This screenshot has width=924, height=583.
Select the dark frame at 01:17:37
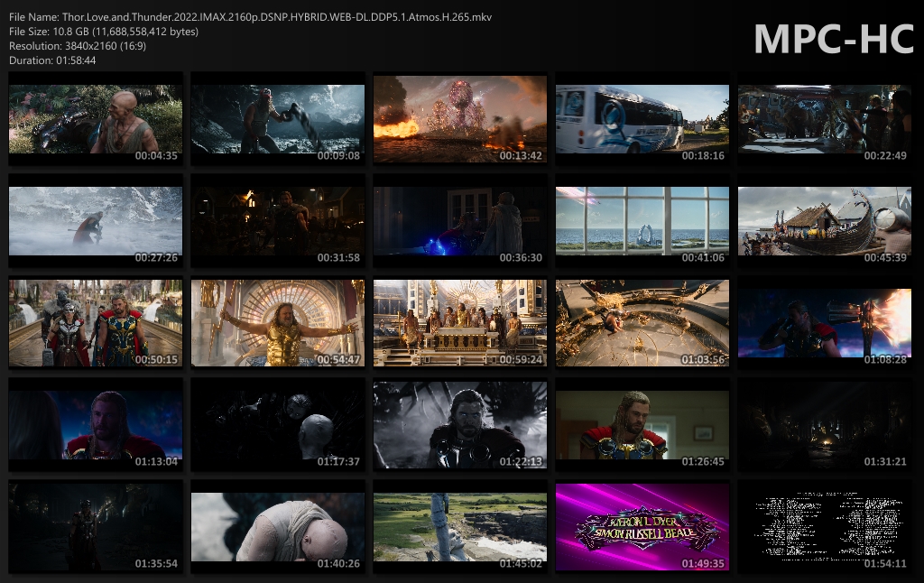click(278, 424)
